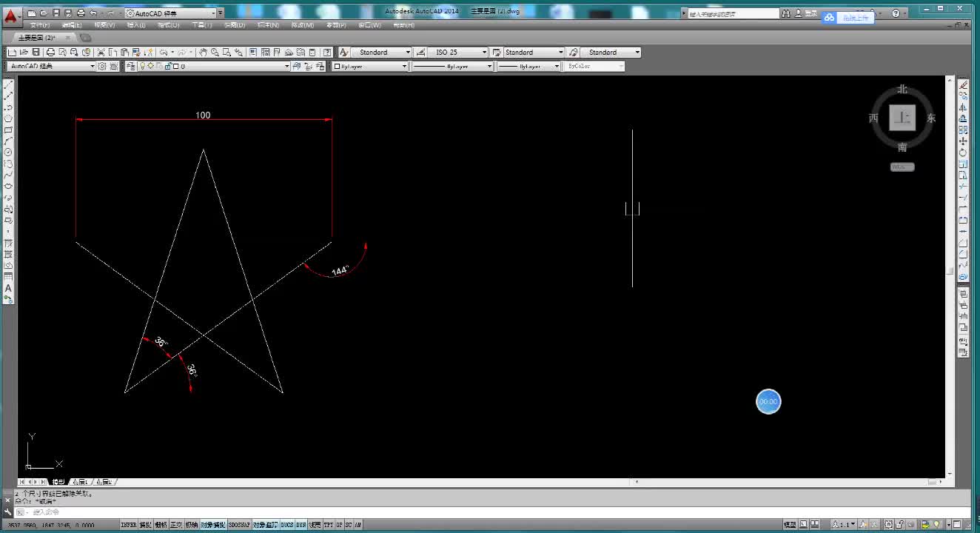This screenshot has width=980, height=533.
Task: Click the ViewCube 北 North compass label
Action: [902, 89]
